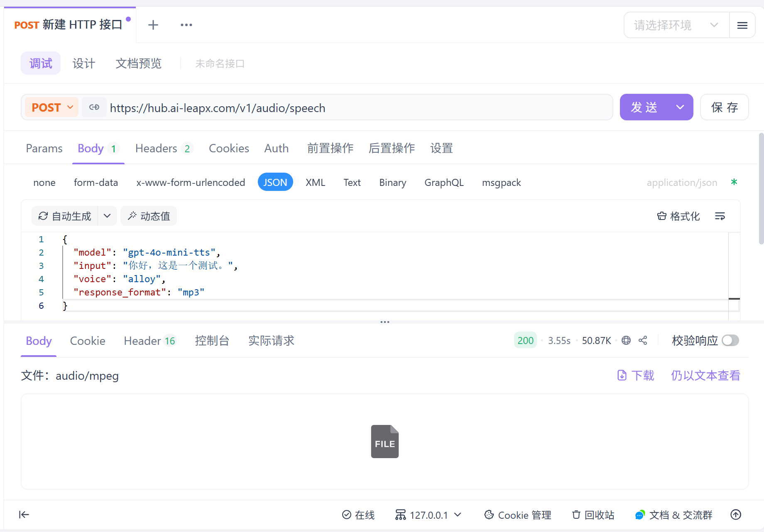Open 文档 & 交流群 in status bar
This screenshot has height=532, width=764.
click(673, 515)
